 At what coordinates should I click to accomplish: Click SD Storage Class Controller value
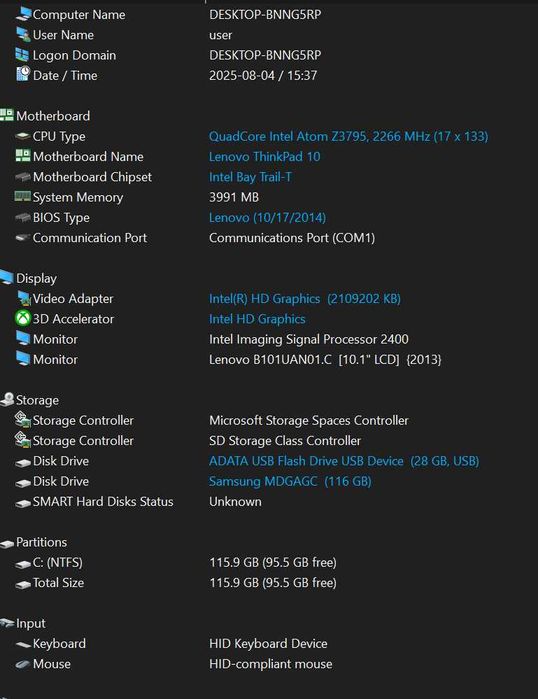pyautogui.click(x=285, y=440)
